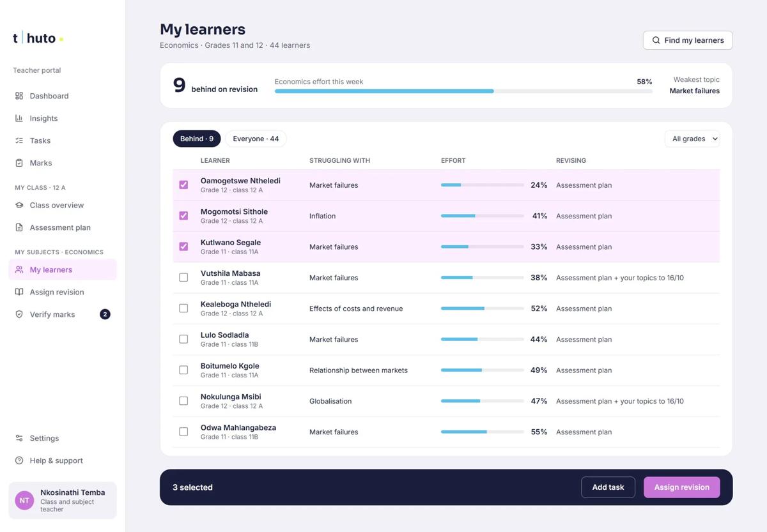Click the Tasks checklist icon
This screenshot has height=532, width=767.
[19, 141]
